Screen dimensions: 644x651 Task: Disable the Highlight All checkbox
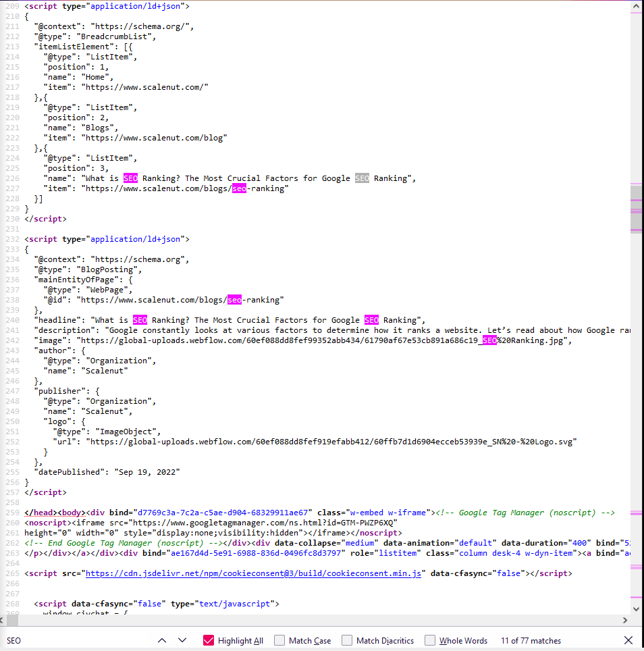tap(209, 640)
